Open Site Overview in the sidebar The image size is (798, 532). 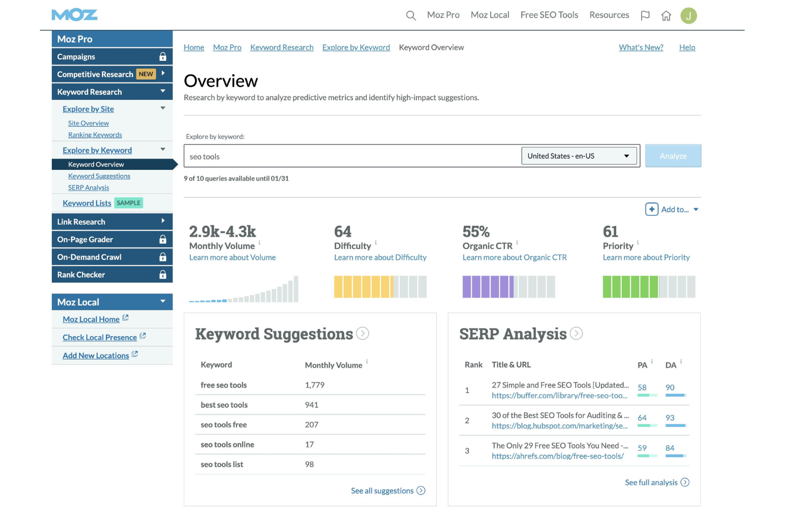pyautogui.click(x=88, y=123)
